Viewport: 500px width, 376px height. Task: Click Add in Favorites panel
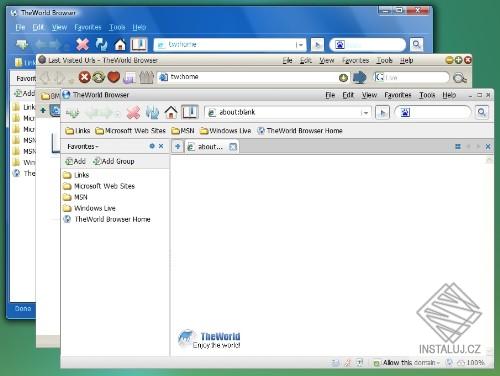click(x=75, y=161)
